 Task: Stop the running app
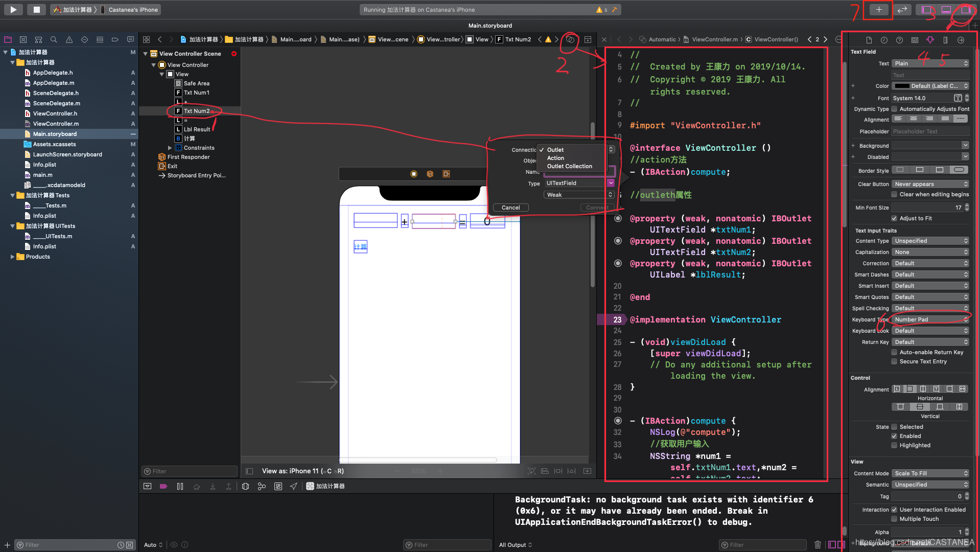pos(36,9)
